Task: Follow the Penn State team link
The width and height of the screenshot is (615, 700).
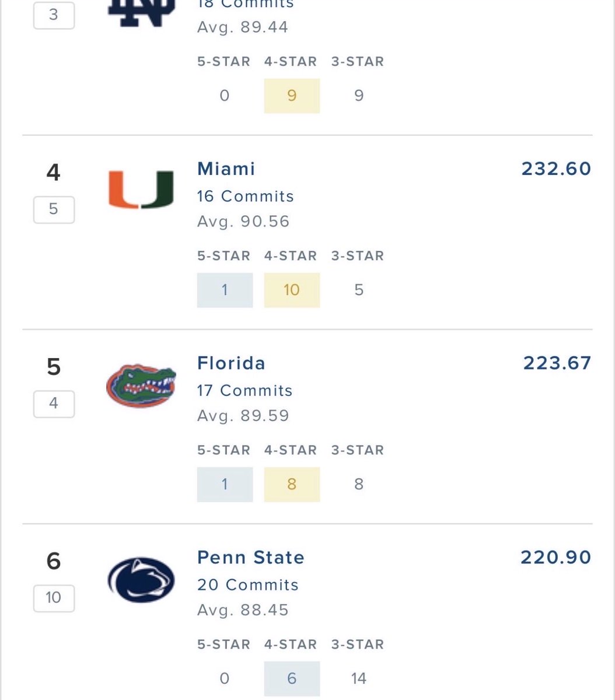Action: 251,558
